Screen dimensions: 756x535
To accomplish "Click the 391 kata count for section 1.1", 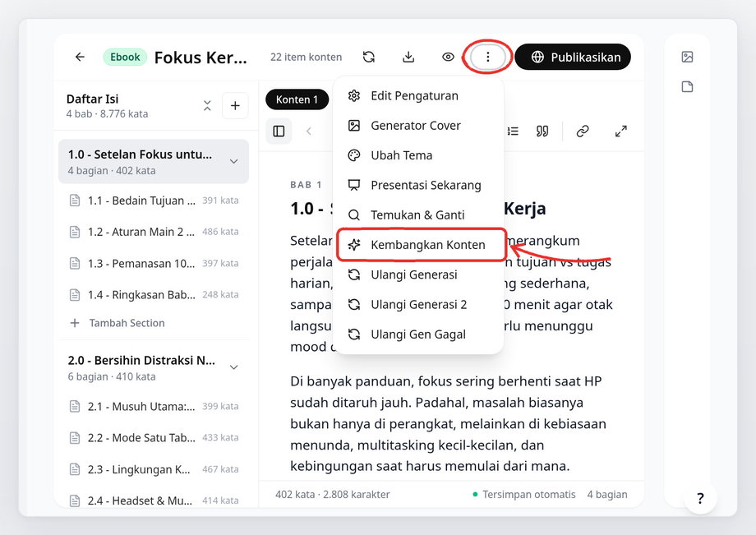I will tap(220, 201).
